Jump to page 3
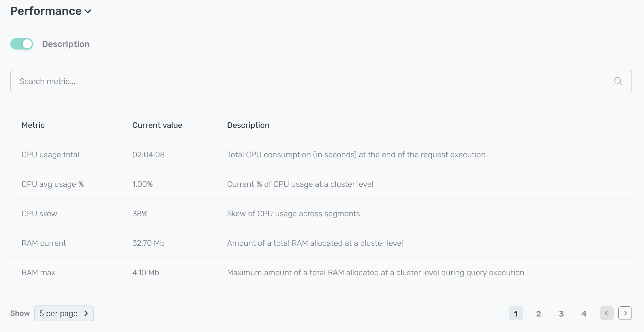This screenshot has width=644, height=332. click(561, 313)
